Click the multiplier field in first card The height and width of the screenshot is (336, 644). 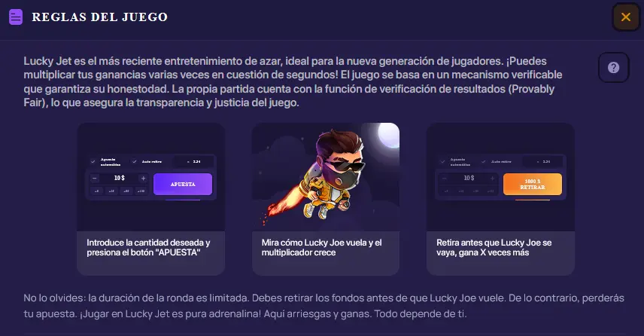(x=193, y=162)
